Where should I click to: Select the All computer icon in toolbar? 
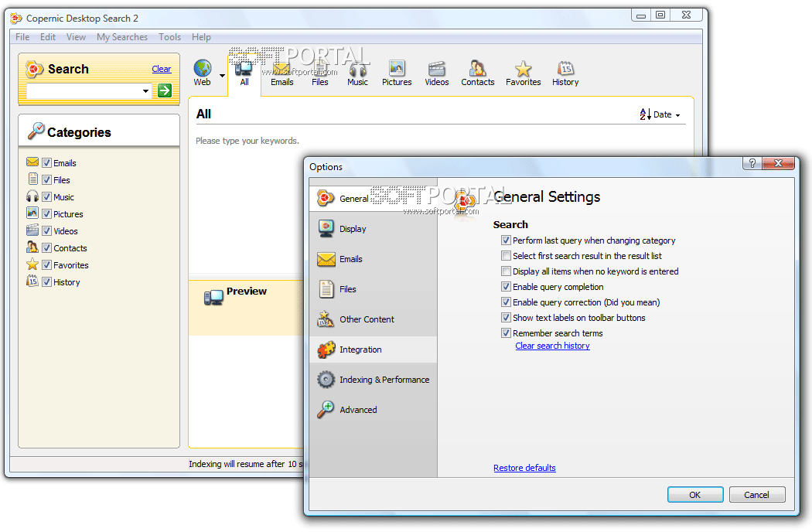pos(244,68)
